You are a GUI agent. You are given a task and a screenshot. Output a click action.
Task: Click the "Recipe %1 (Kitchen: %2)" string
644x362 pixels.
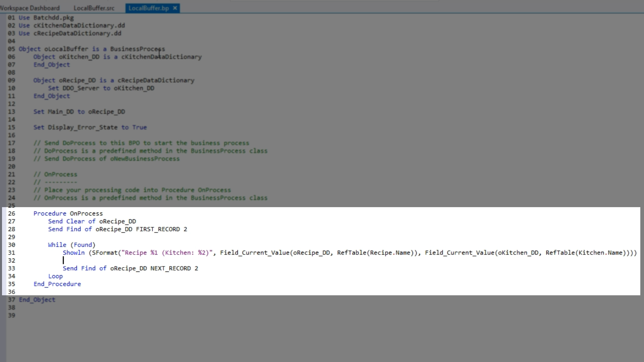(x=167, y=253)
